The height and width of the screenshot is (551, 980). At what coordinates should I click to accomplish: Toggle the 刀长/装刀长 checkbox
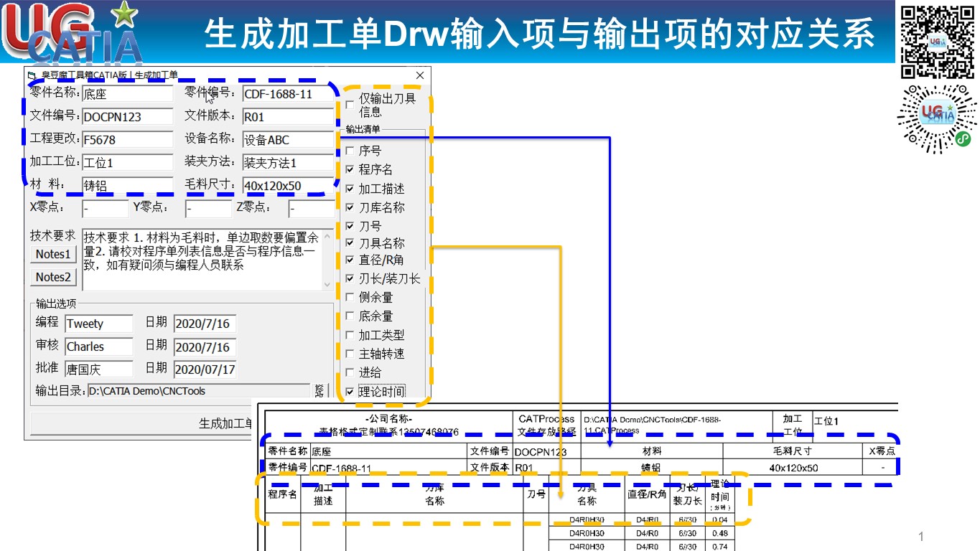tap(350, 278)
